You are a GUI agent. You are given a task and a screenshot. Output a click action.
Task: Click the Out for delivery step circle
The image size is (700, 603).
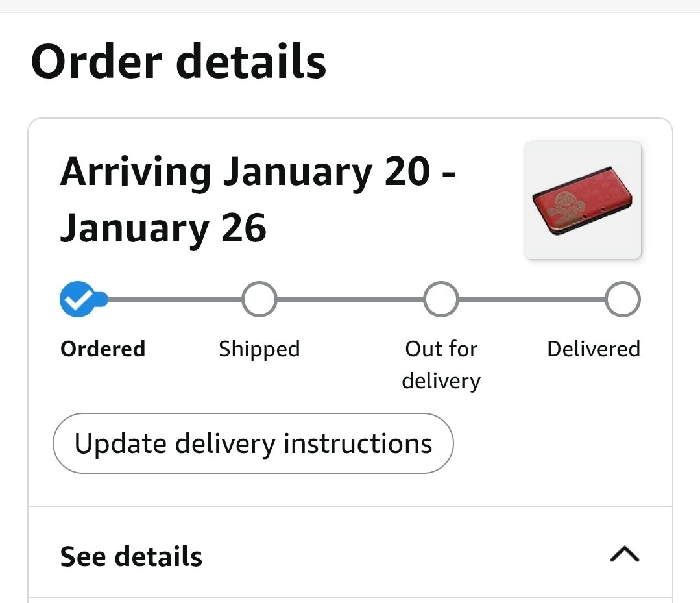pyautogui.click(x=441, y=299)
